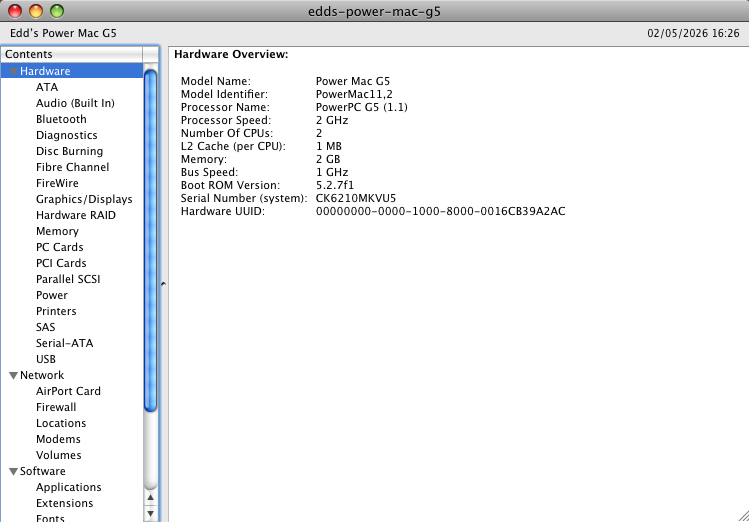
Task: Open Graphics/Displays section
Action: pyautogui.click(x=84, y=199)
